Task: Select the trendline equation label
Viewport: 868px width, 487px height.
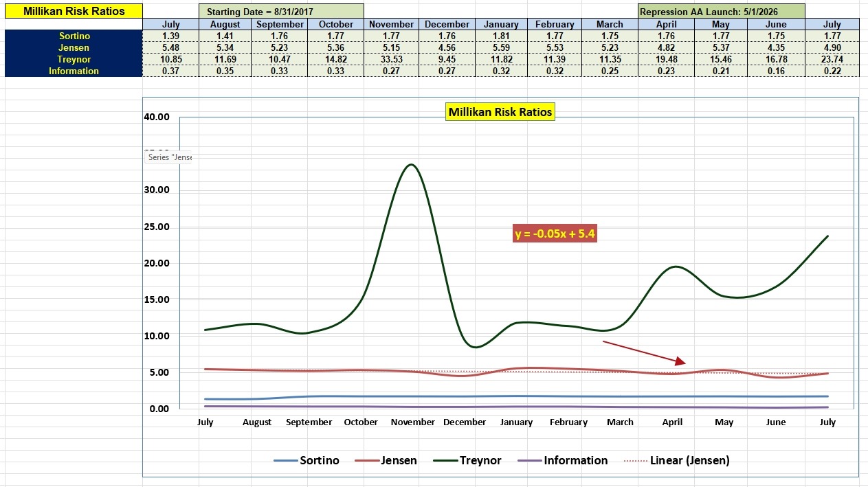Action: [555, 234]
